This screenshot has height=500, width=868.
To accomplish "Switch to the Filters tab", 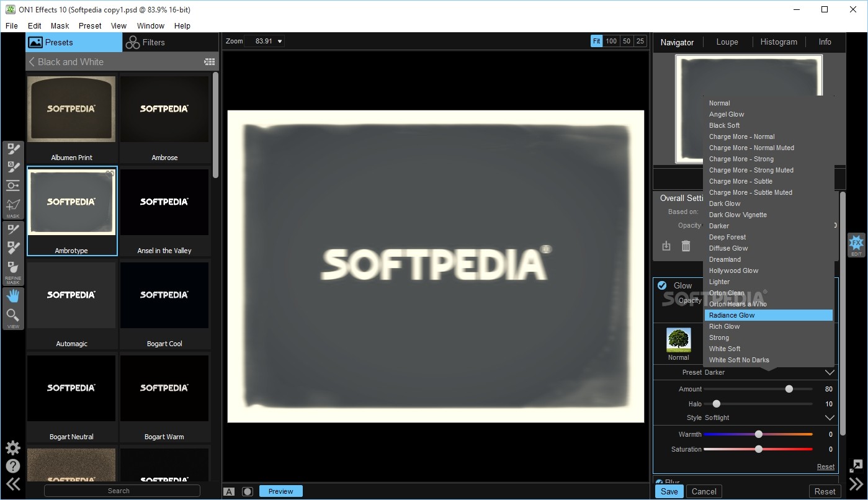I will click(x=170, y=42).
